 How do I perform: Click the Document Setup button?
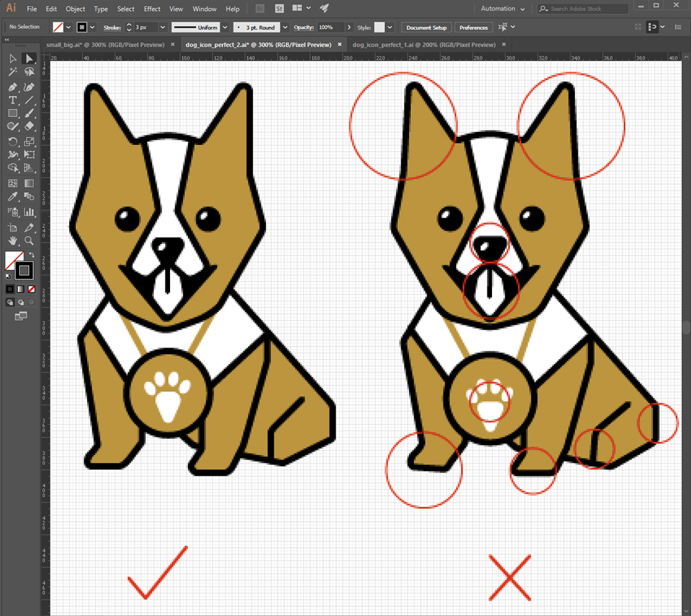[426, 28]
